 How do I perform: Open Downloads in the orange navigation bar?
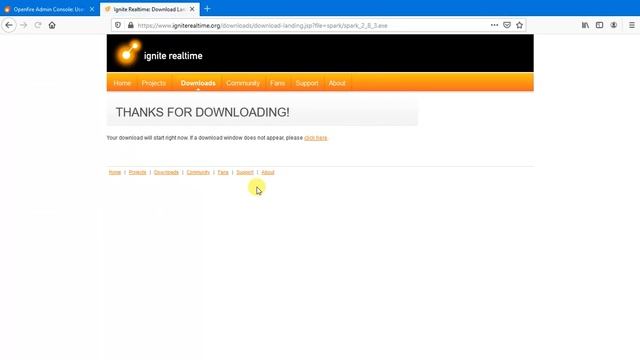tap(198, 83)
